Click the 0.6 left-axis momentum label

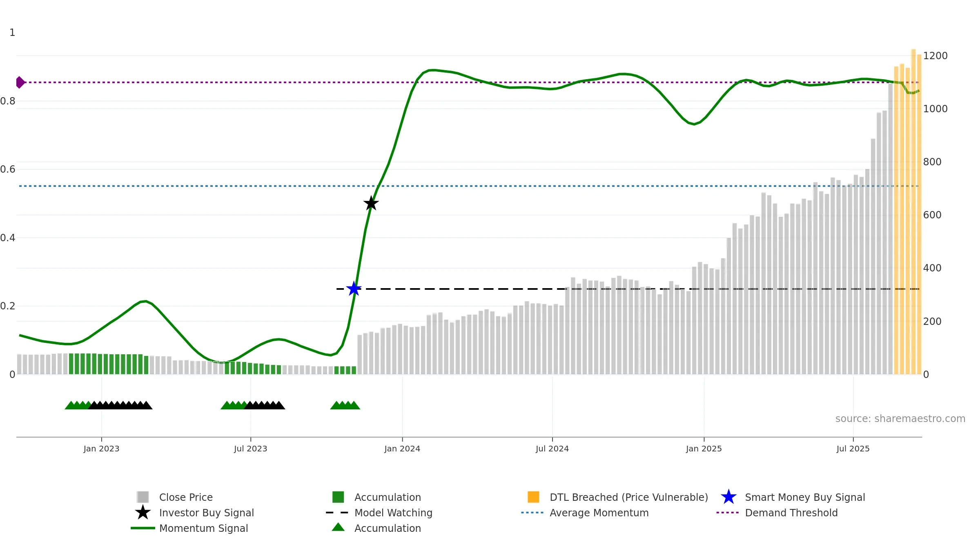click(8, 169)
